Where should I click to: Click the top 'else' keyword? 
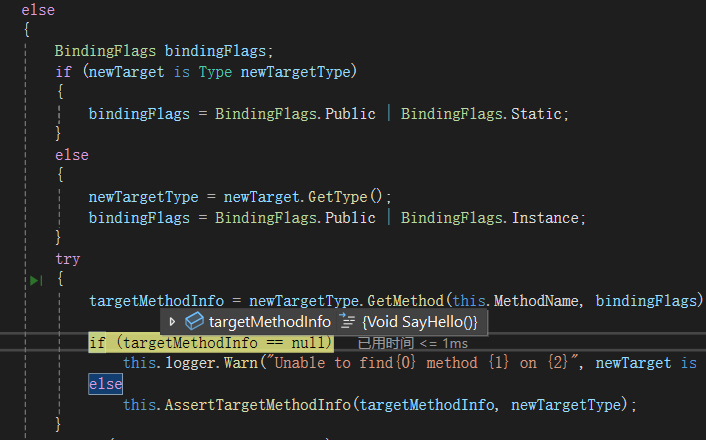point(38,10)
